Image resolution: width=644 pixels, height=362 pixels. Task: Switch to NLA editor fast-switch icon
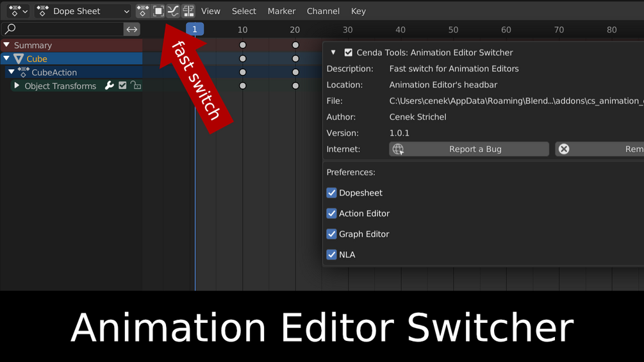(188, 11)
